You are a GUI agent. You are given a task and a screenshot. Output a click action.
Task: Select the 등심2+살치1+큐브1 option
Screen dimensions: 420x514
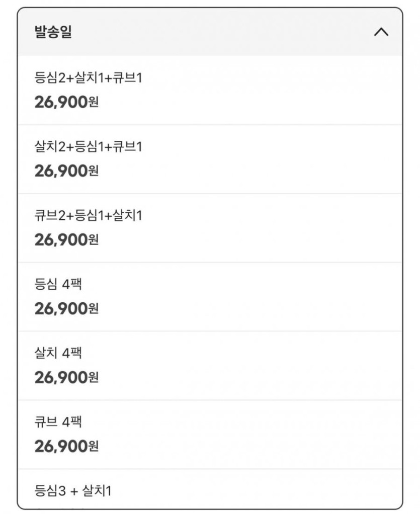coord(88,78)
